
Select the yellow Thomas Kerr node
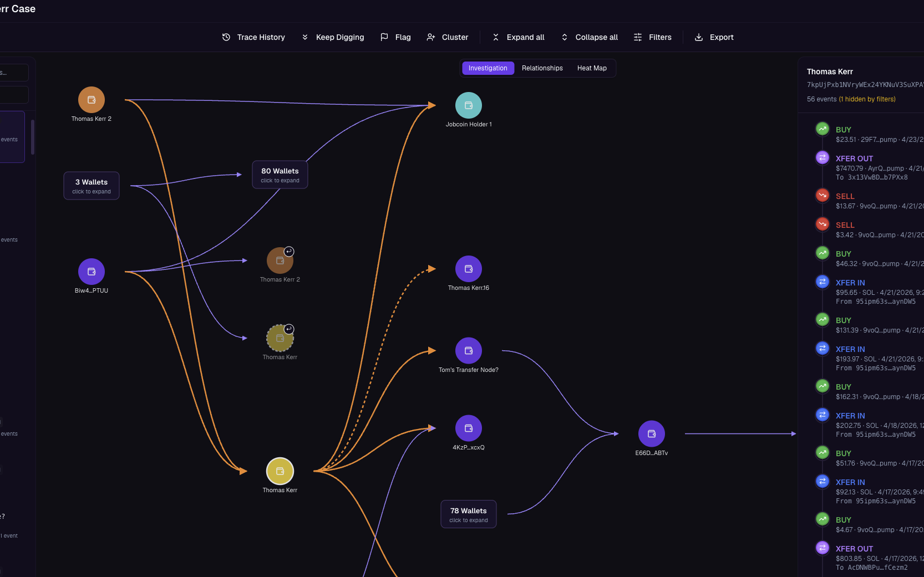tap(280, 471)
